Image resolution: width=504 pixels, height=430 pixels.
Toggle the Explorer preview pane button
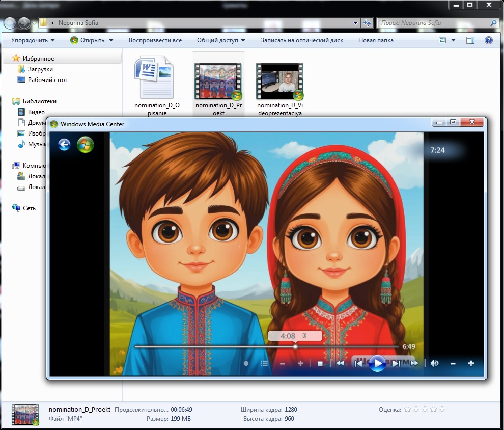(x=470, y=40)
